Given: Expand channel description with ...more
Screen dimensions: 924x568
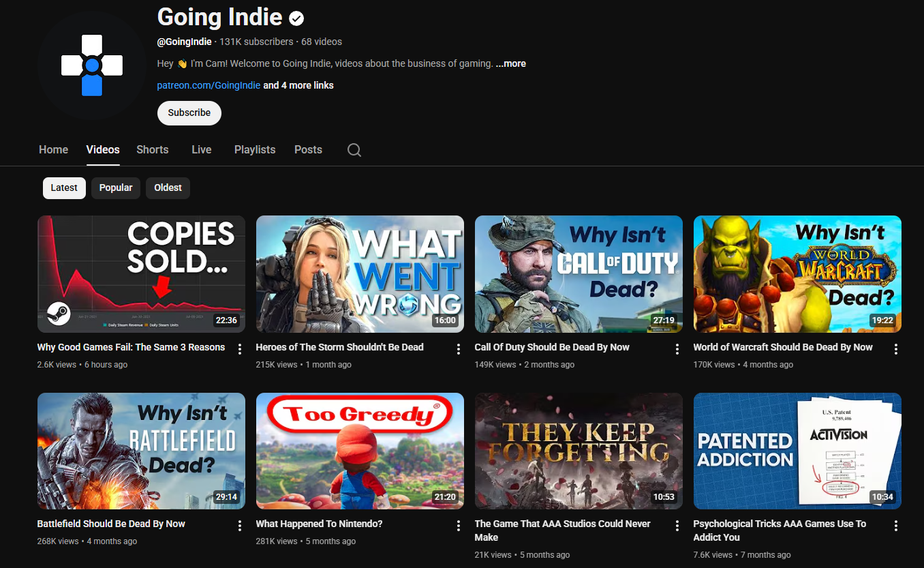Looking at the screenshot, I should pyautogui.click(x=510, y=63).
